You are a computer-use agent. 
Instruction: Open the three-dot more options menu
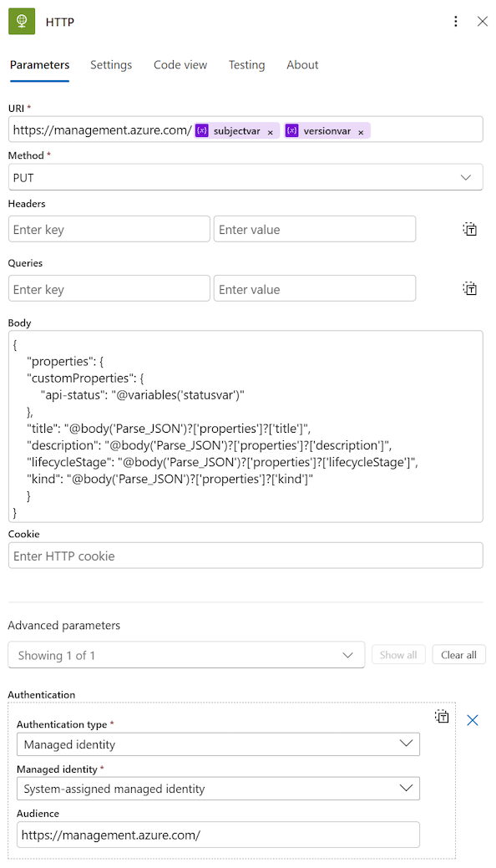click(x=456, y=22)
